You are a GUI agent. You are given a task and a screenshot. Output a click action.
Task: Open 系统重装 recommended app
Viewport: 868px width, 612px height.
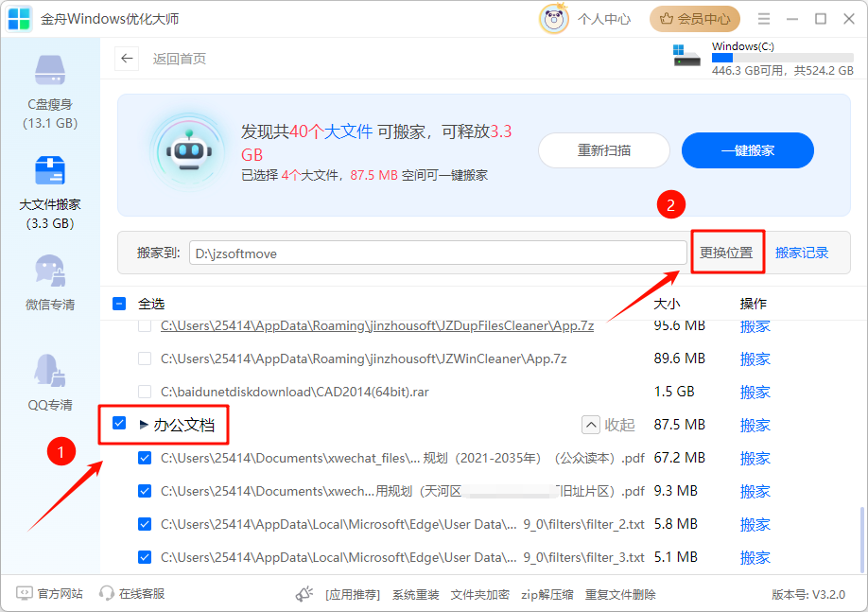[x=416, y=594]
